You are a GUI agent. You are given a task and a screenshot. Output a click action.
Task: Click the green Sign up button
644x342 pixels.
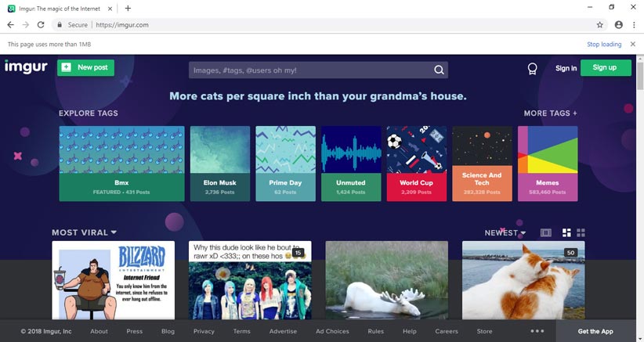coord(606,67)
